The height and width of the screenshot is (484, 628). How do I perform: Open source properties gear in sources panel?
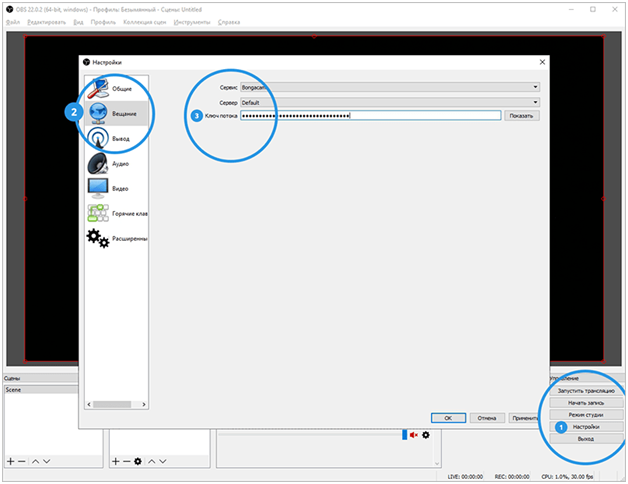(x=138, y=461)
